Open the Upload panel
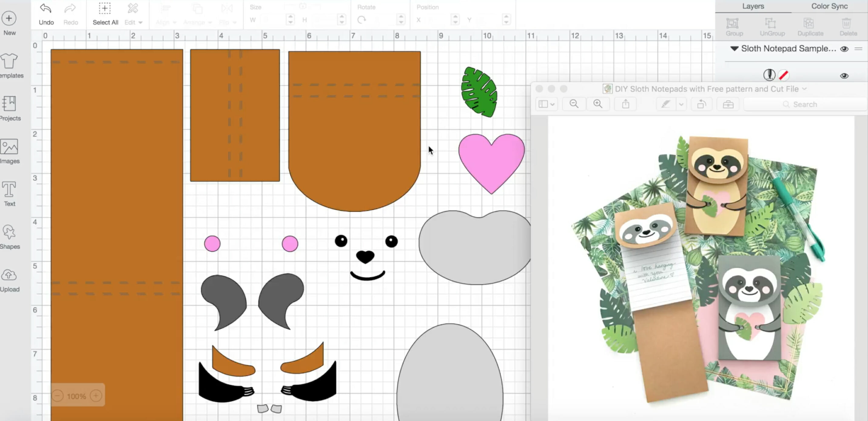The image size is (868, 421). (9, 275)
